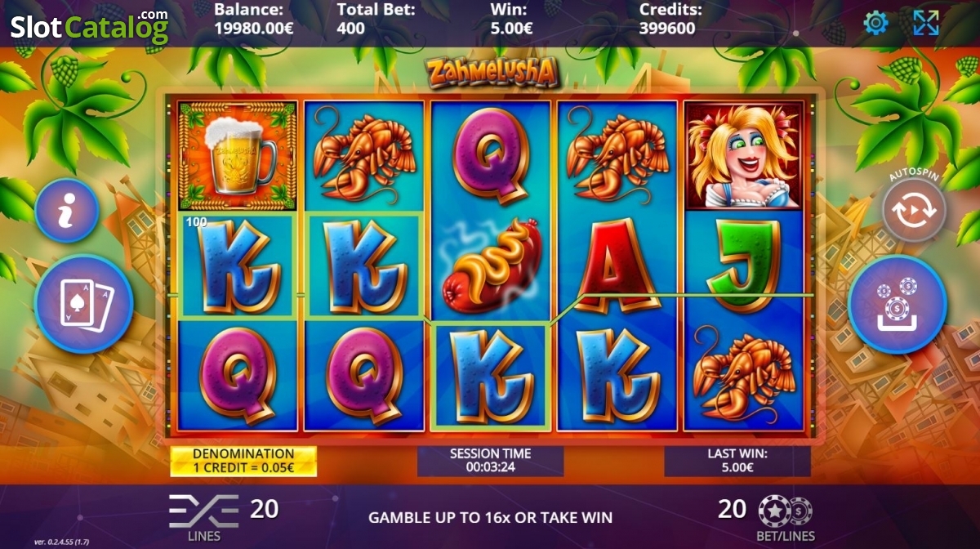Start the gamble cards feature
Viewport: 980px width, 549px height.
85,303
